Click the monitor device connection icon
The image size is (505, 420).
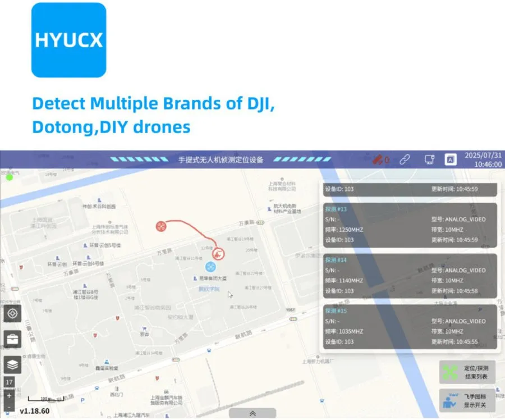tap(429, 159)
